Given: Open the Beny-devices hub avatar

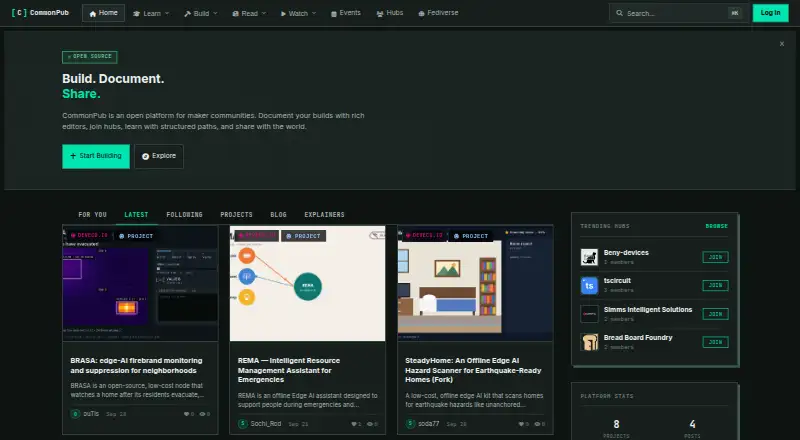Looking at the screenshot, I should 589,257.
